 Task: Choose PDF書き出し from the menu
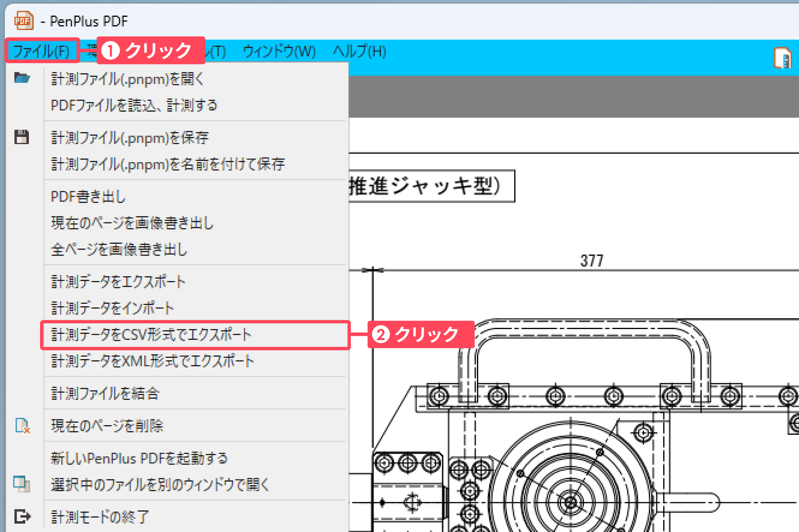tap(88, 197)
